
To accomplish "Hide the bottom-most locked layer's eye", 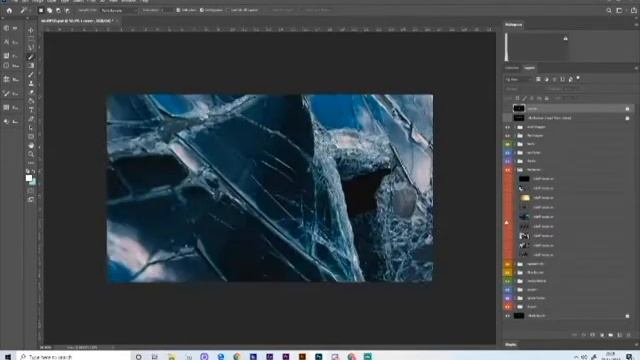I will [x=507, y=316].
